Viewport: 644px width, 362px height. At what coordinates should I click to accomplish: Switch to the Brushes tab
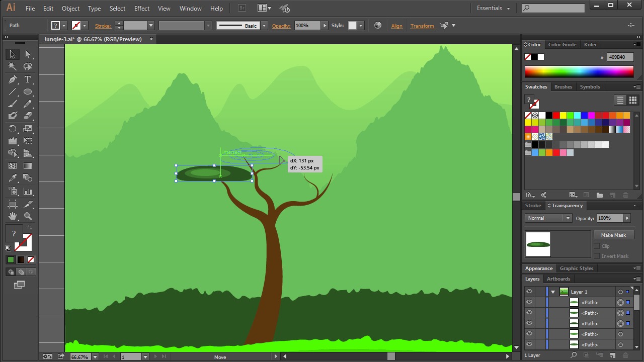pos(563,86)
